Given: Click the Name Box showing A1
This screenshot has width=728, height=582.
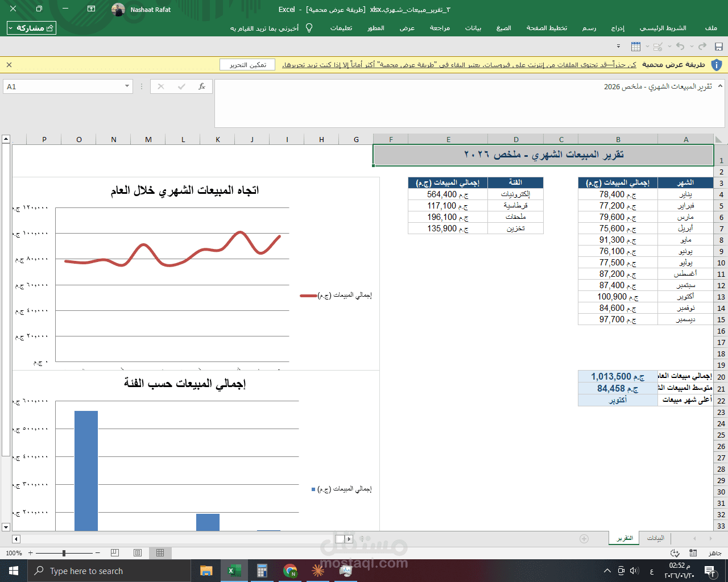Looking at the screenshot, I should click(x=63, y=86).
